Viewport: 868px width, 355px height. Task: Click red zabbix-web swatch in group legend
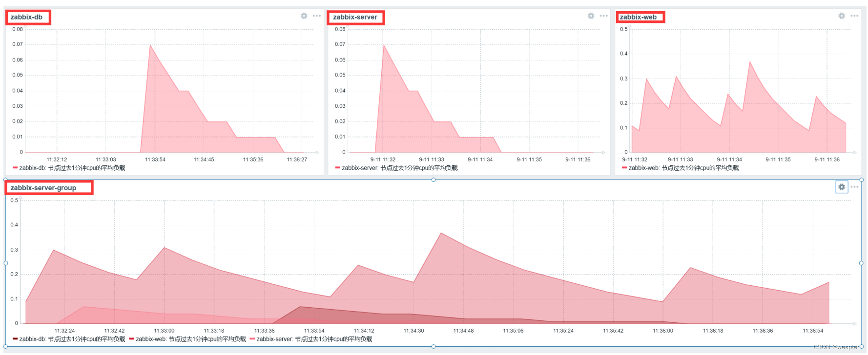(x=132, y=339)
